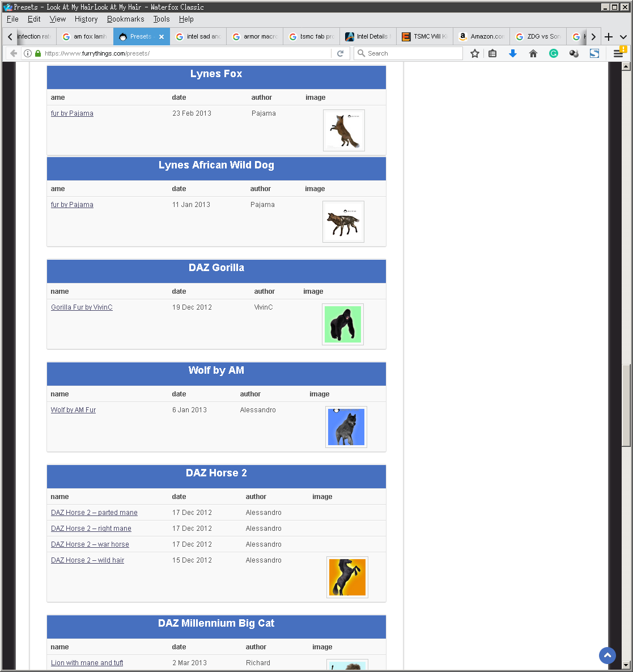The image size is (633, 672).
Task: Click the 'Richard' author cell
Action: click(x=258, y=662)
